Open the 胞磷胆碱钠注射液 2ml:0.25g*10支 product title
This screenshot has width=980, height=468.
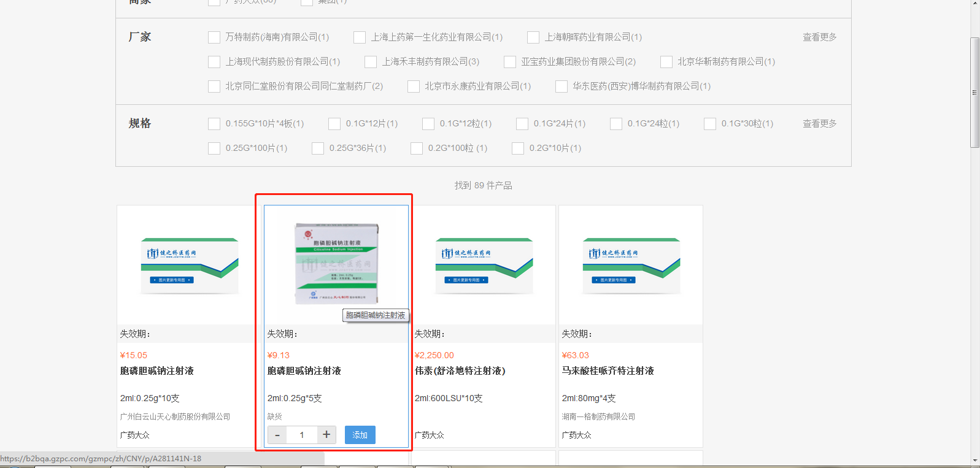tap(157, 371)
